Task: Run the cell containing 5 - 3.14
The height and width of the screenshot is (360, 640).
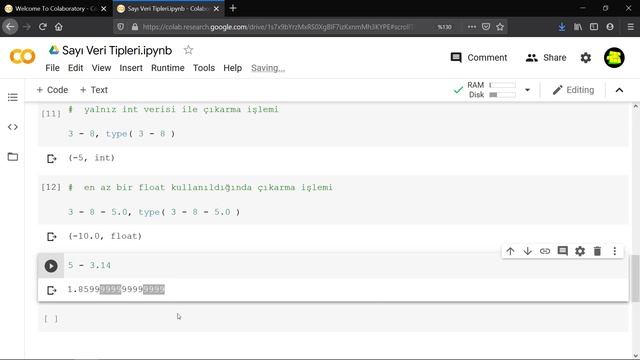Action: point(51,266)
